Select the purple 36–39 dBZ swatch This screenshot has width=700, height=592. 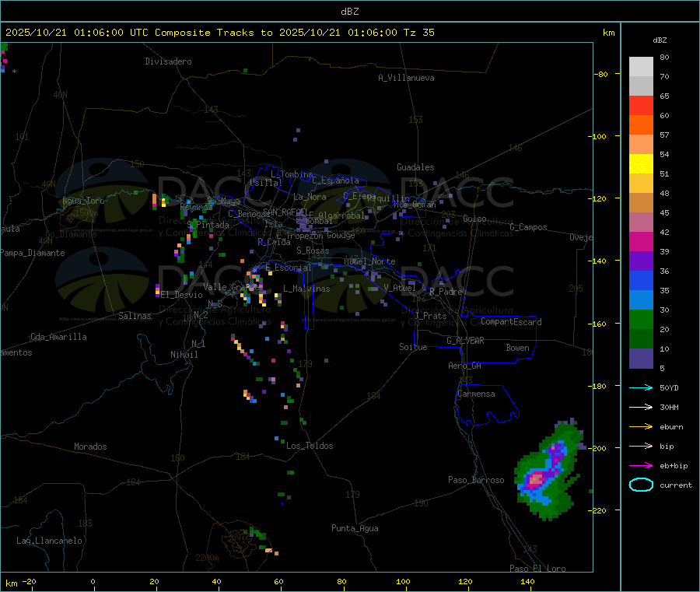(x=641, y=261)
